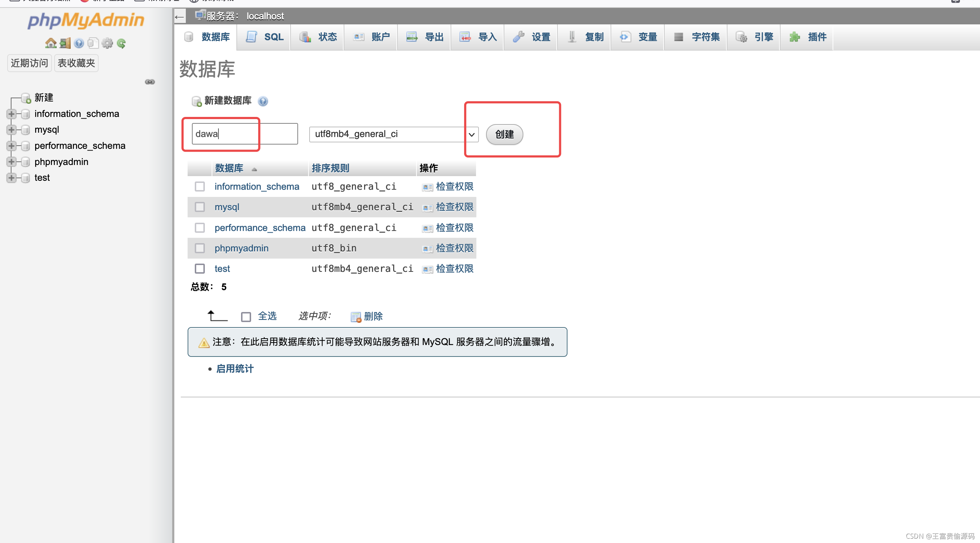The width and height of the screenshot is (980, 543).
Task: Expand test node in the tree
Action: tap(11, 178)
